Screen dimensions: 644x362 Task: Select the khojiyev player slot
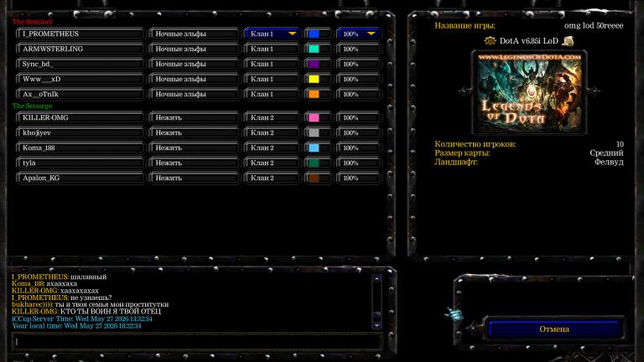click(80, 132)
